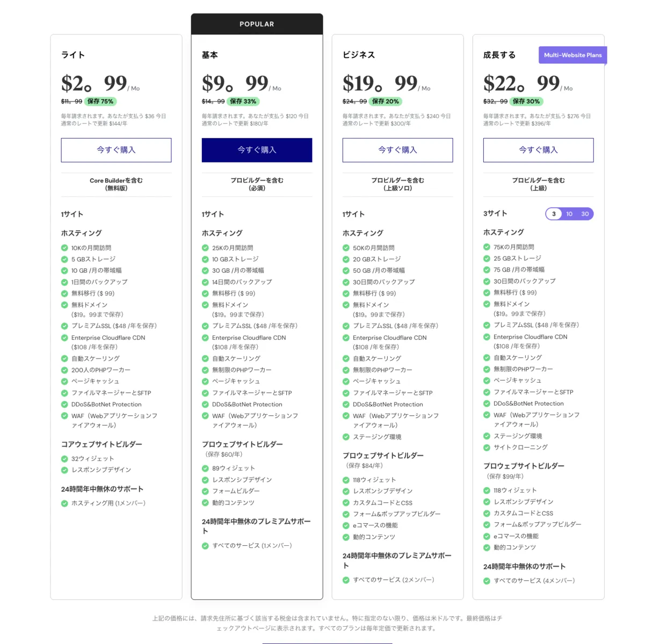Switch the site count to 10
Screen dimensions: 660x644
tap(569, 214)
